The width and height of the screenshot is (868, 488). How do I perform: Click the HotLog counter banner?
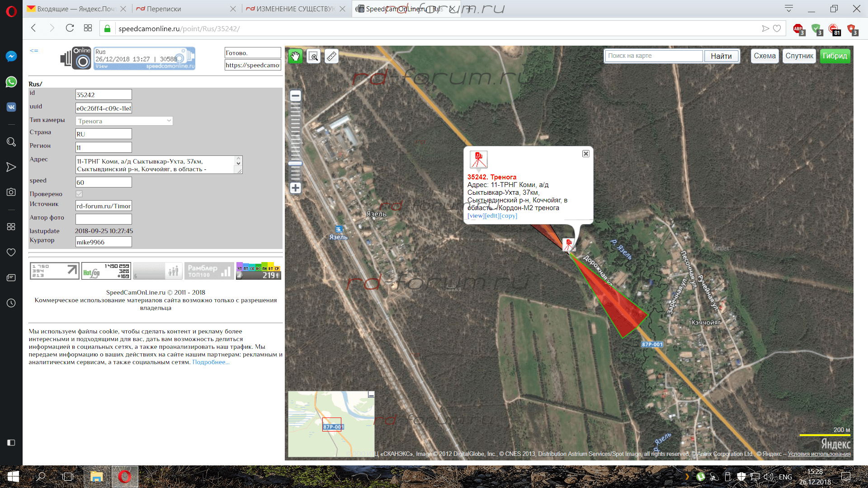click(106, 271)
